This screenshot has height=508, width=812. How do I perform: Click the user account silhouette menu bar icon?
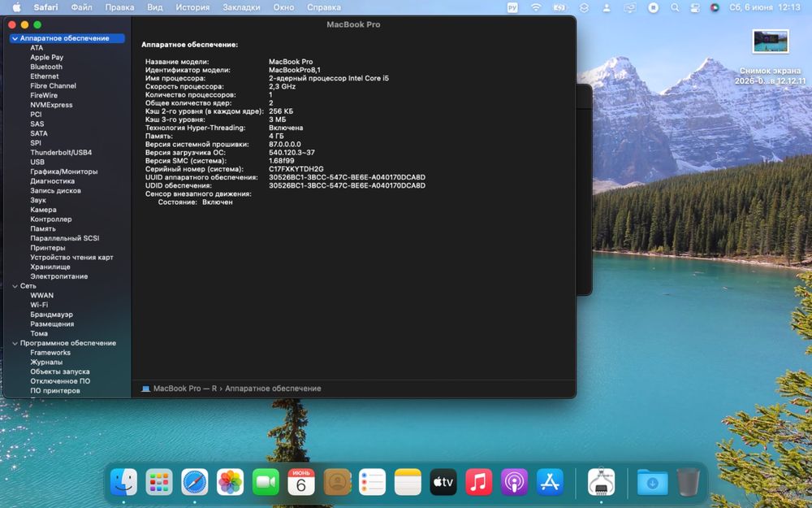tap(607, 7)
